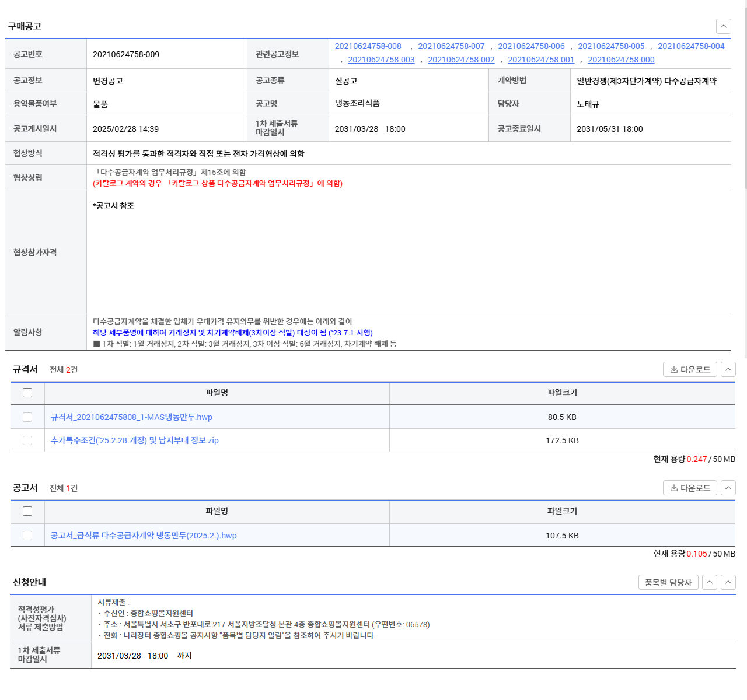Screen dimensions: 747x700
Task: Check the 추가특수조건 zip file checkbox
Action: coord(27,440)
